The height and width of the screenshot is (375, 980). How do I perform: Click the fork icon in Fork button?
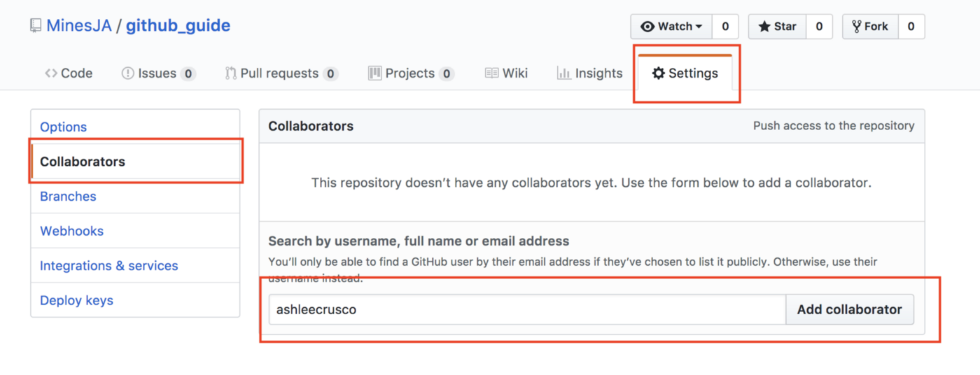tap(856, 27)
